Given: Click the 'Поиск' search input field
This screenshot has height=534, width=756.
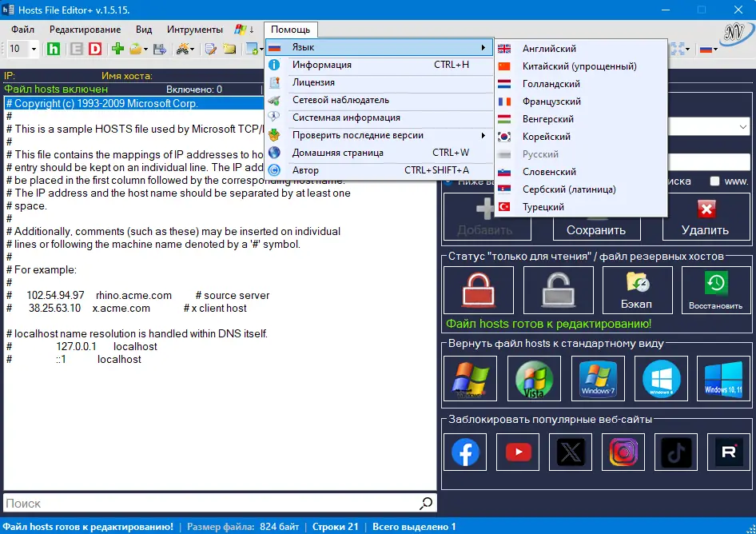Looking at the screenshot, I should [211, 504].
